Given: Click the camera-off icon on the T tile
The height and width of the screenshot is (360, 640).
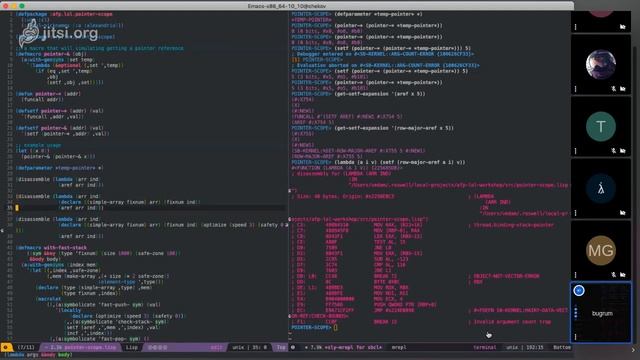Looking at the screenshot, I should pos(623,151).
